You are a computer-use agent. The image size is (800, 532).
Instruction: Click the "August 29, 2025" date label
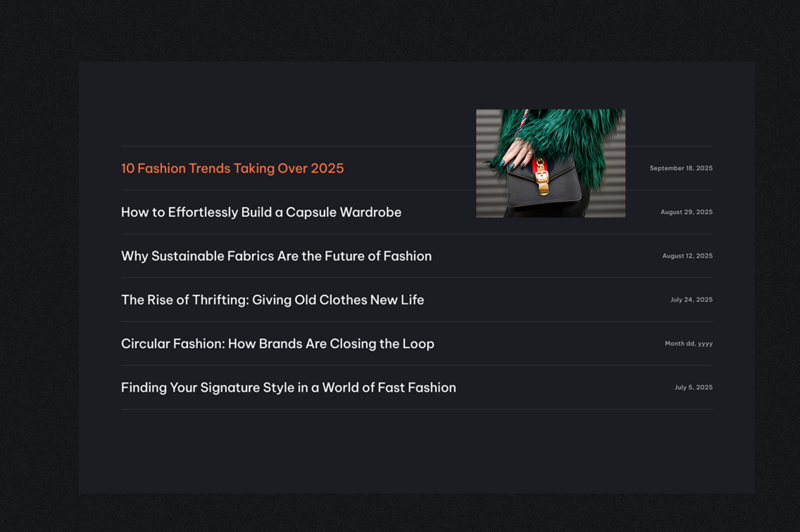[686, 212]
